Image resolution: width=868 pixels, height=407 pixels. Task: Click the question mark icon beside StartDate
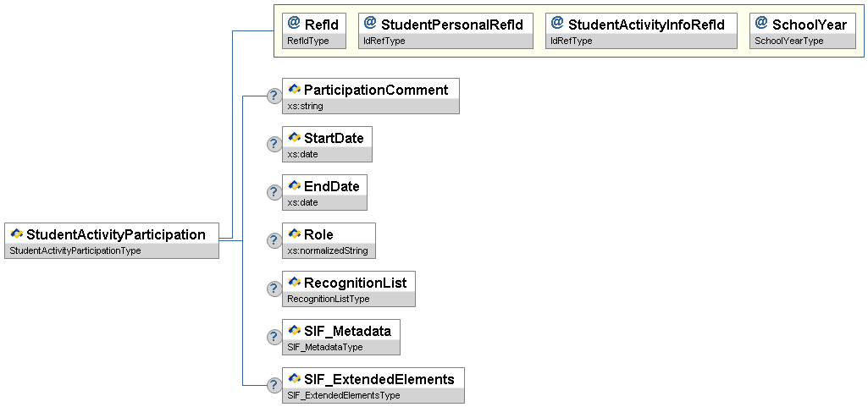point(274,145)
